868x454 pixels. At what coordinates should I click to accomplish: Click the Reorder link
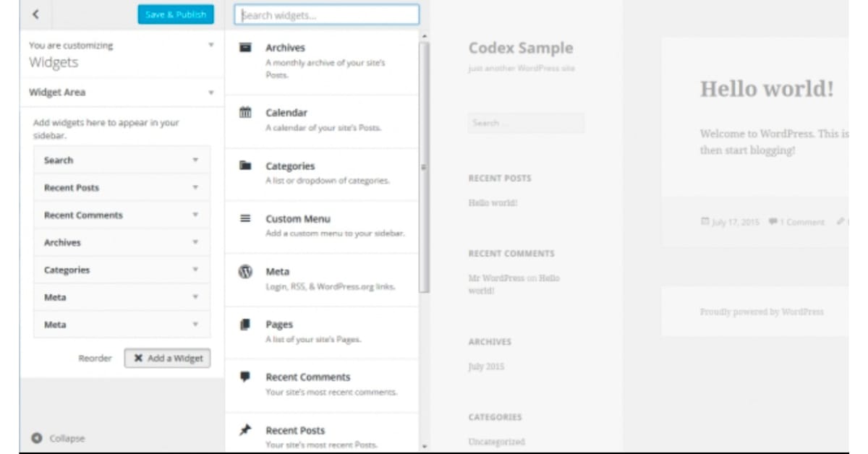coord(95,358)
